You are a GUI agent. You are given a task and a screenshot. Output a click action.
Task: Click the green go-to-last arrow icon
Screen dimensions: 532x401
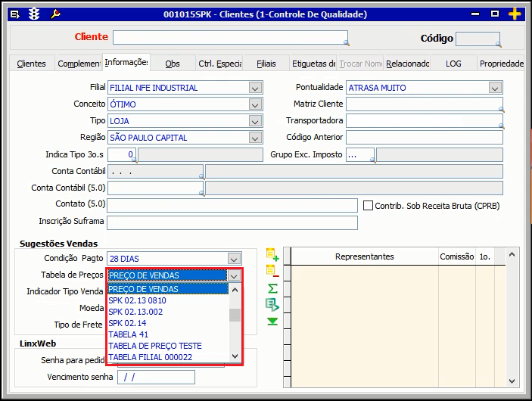pos(272,322)
